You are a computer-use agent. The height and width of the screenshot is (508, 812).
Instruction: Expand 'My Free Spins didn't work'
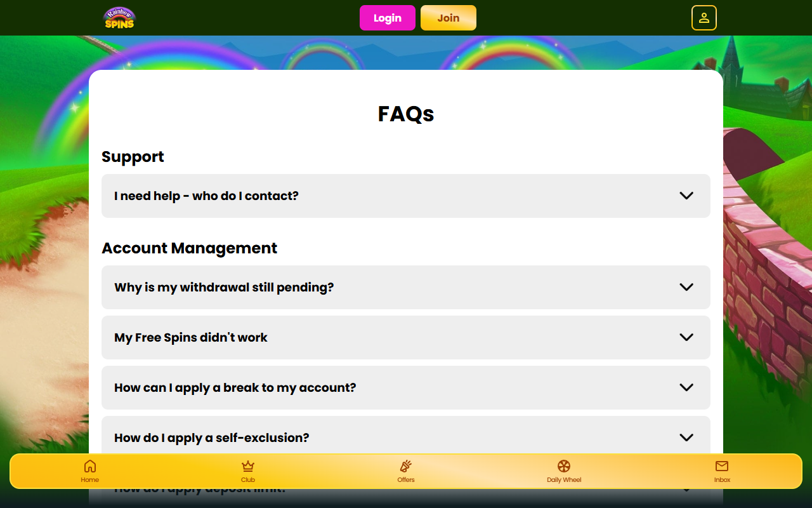point(406,337)
